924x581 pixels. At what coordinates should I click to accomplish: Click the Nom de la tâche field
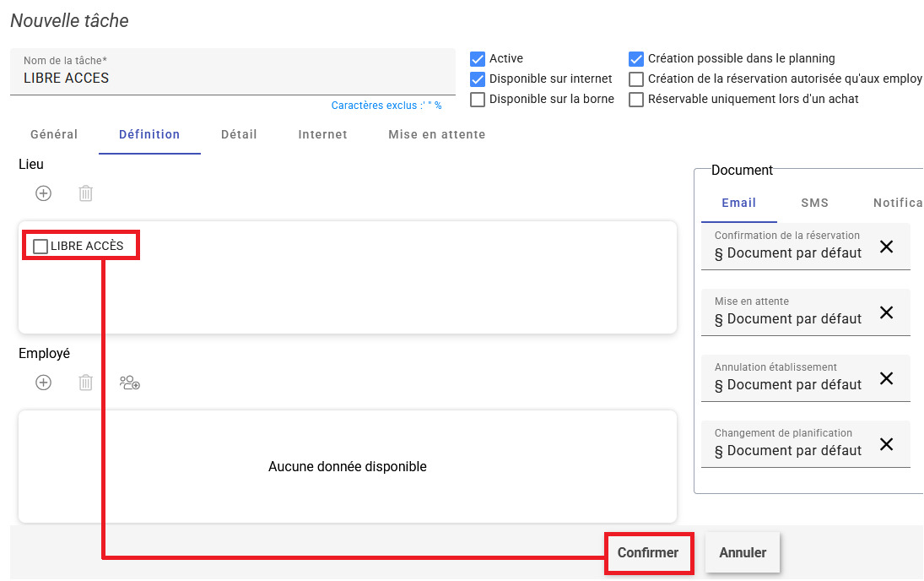[x=231, y=78]
